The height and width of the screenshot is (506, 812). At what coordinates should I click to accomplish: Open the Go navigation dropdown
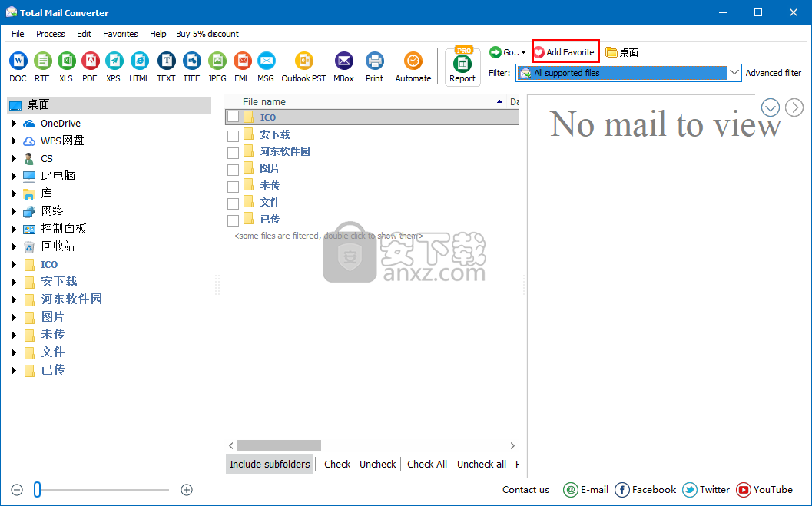[x=508, y=52]
